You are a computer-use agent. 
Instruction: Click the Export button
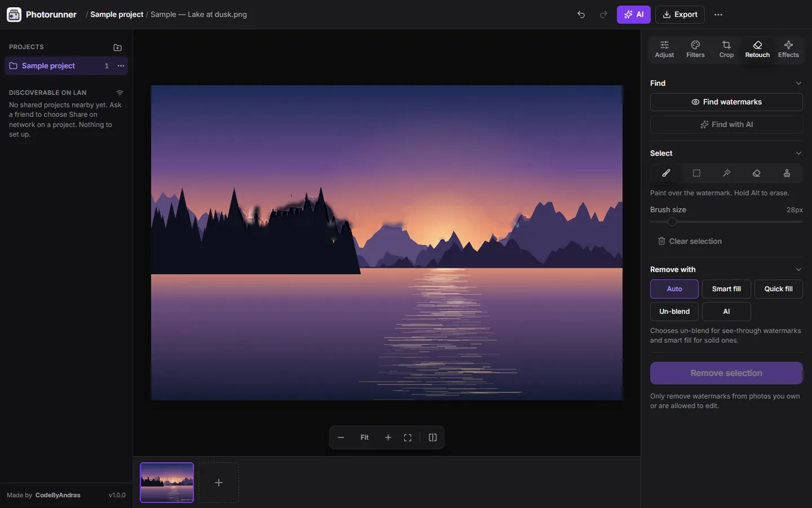tap(680, 15)
